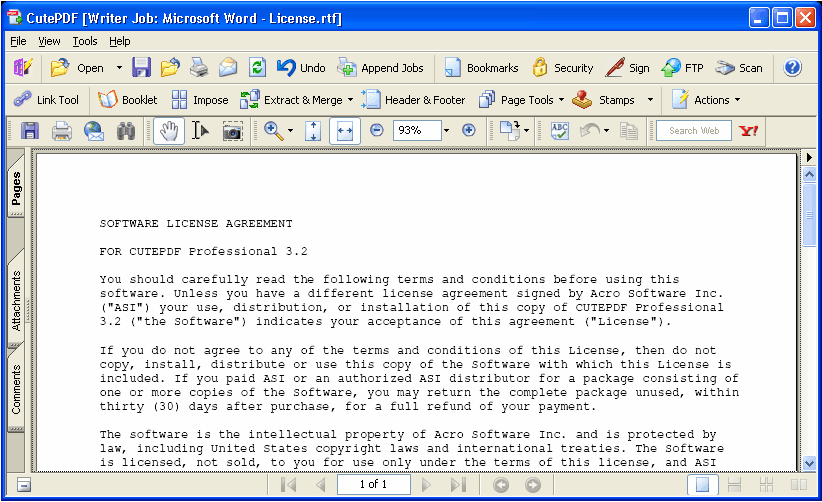Click the envelope email icon in top toolbar
The height and width of the screenshot is (502, 822).
click(x=228, y=68)
